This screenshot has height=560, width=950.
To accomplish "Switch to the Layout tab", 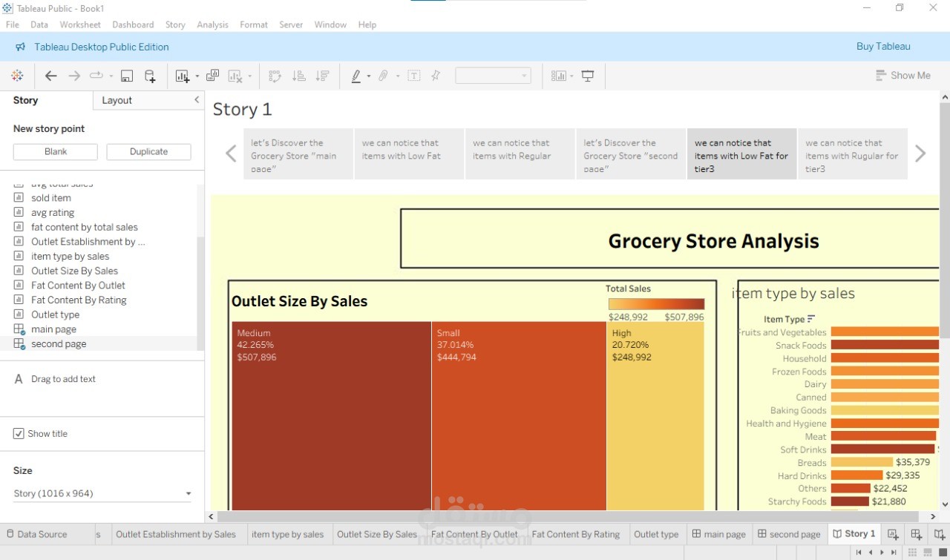I will 117,100.
